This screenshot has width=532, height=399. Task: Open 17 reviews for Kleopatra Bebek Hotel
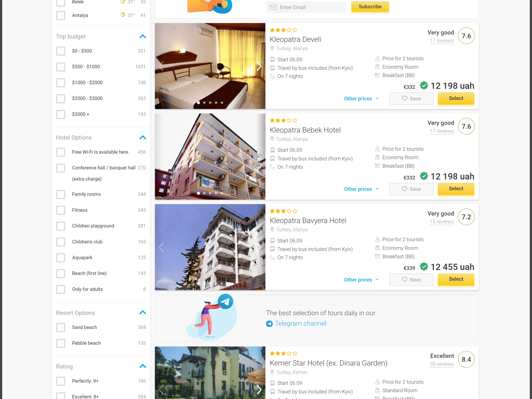pyautogui.click(x=442, y=131)
